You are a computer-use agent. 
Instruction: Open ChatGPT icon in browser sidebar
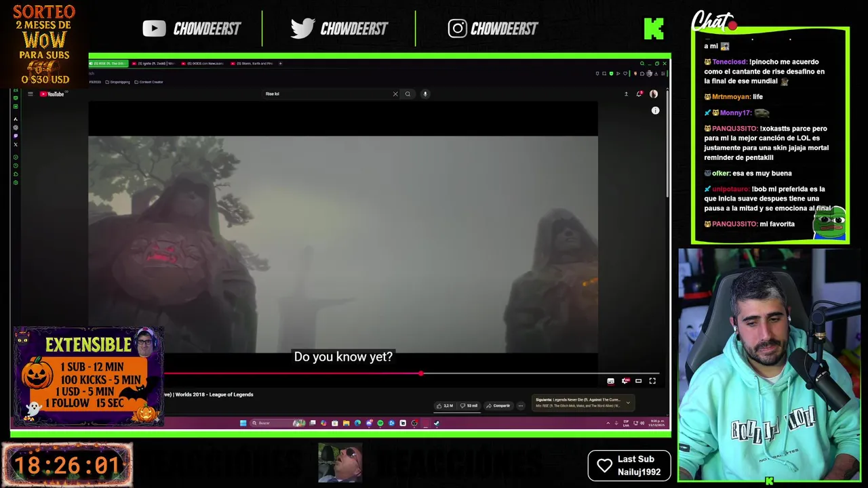pyautogui.click(x=16, y=127)
